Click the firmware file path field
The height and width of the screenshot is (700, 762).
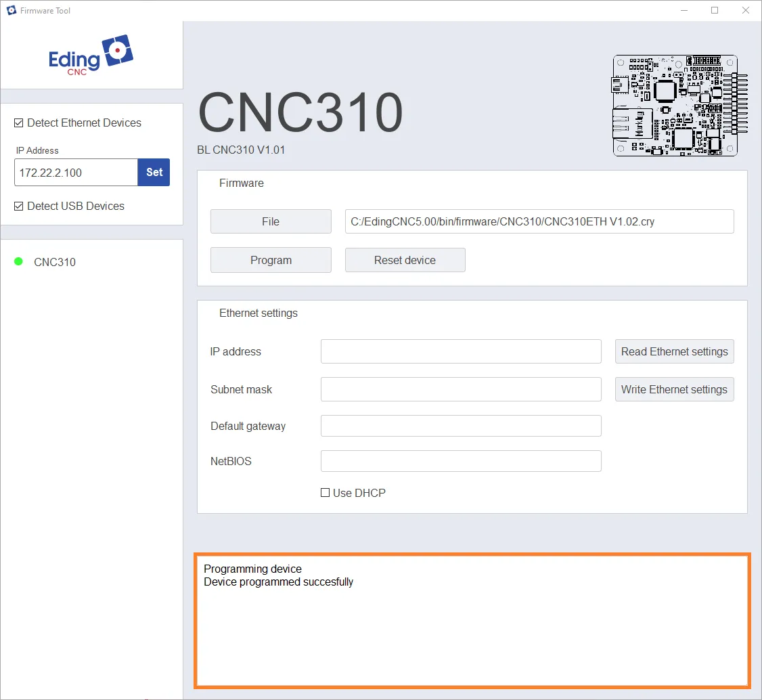click(539, 221)
